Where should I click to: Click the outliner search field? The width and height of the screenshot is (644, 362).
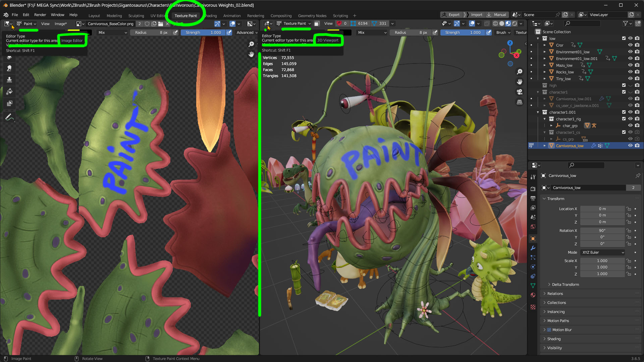(x=582, y=23)
